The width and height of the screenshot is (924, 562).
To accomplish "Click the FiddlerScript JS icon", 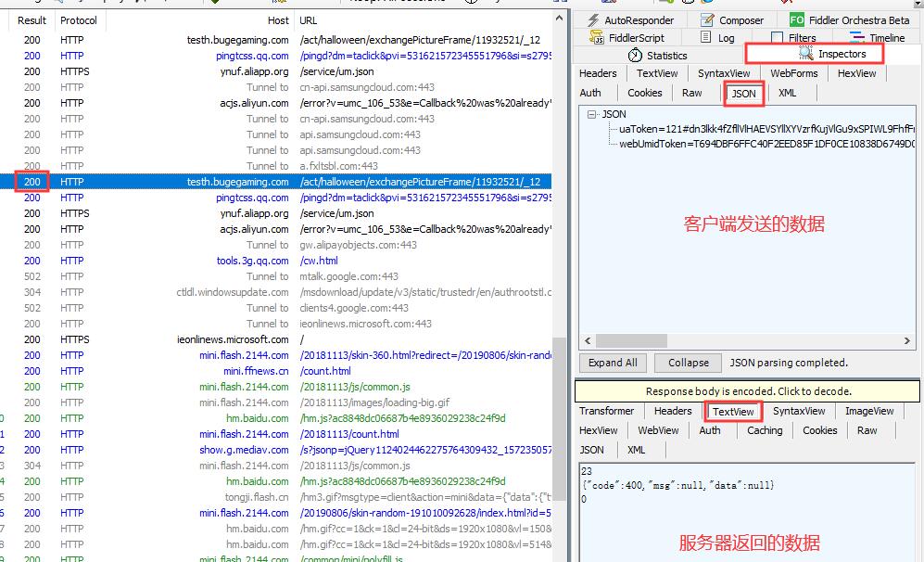I will (x=596, y=38).
